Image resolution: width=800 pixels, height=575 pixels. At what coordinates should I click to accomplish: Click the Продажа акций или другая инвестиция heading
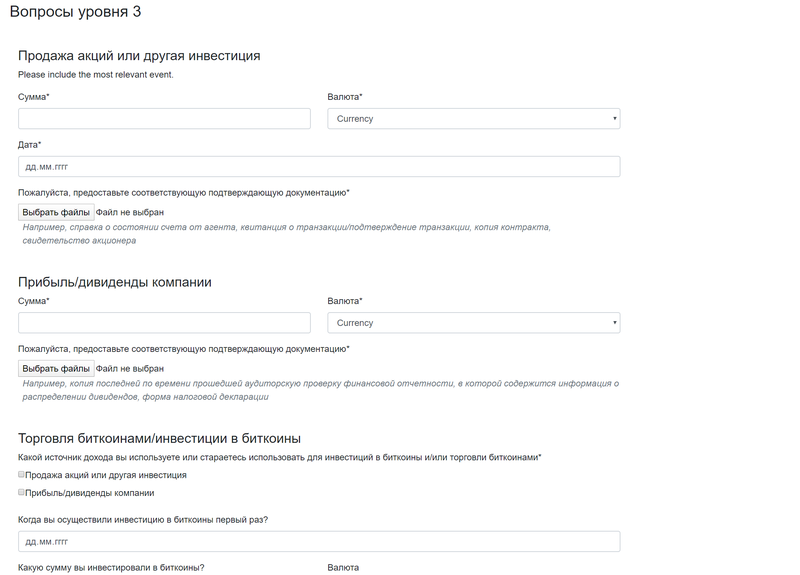(139, 55)
